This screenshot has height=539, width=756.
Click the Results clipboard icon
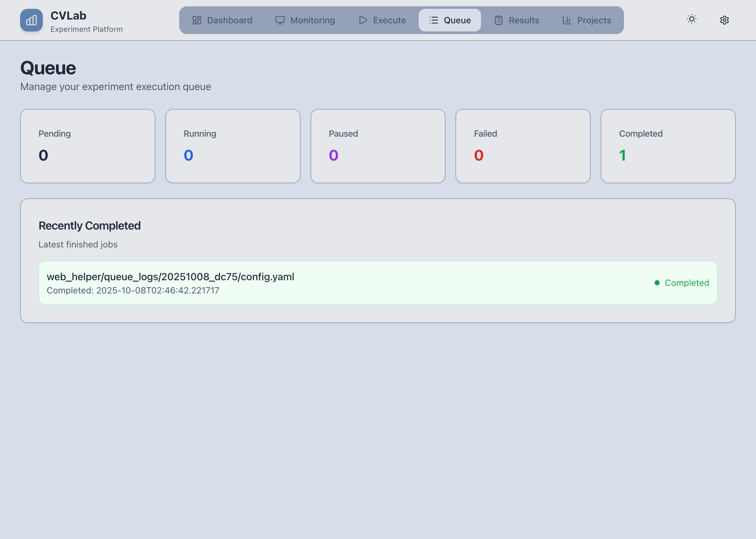point(498,20)
